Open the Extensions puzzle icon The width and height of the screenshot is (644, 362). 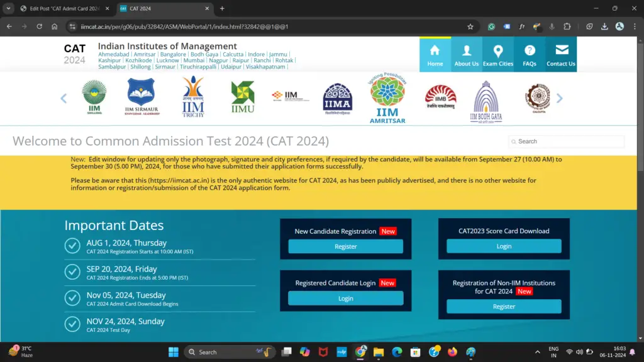pyautogui.click(x=567, y=26)
